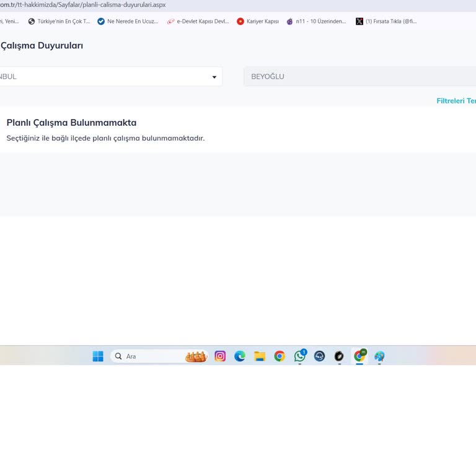Click the Filtreleri clear link

[x=456, y=101]
